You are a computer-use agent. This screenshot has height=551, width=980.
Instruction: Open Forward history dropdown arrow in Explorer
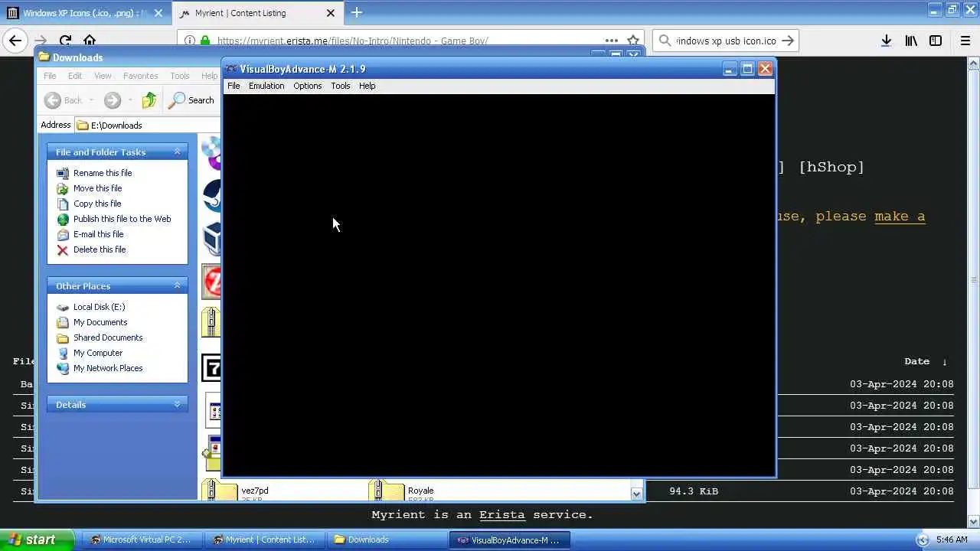click(129, 100)
